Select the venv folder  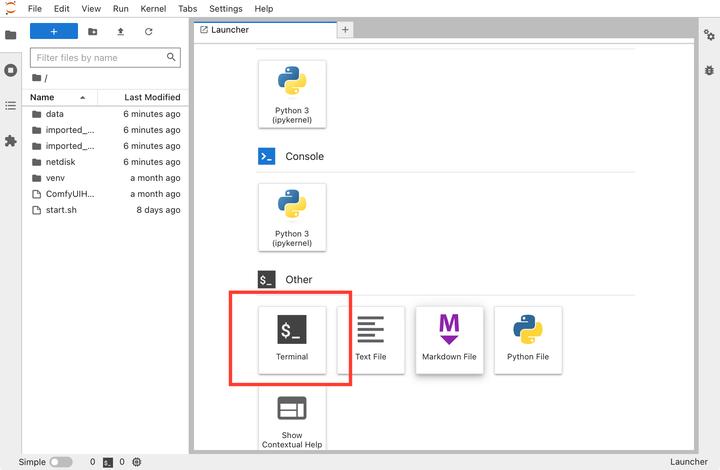106,178
